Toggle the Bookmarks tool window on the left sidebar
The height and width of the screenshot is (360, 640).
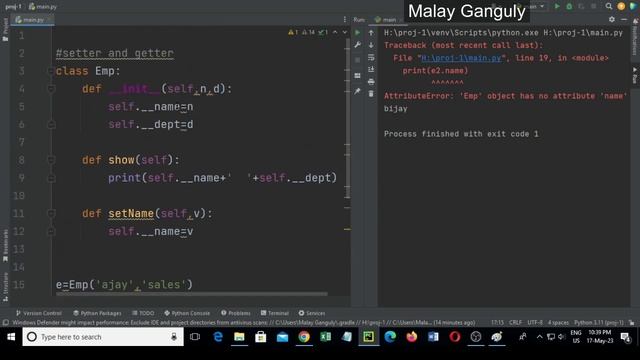pos(5,245)
